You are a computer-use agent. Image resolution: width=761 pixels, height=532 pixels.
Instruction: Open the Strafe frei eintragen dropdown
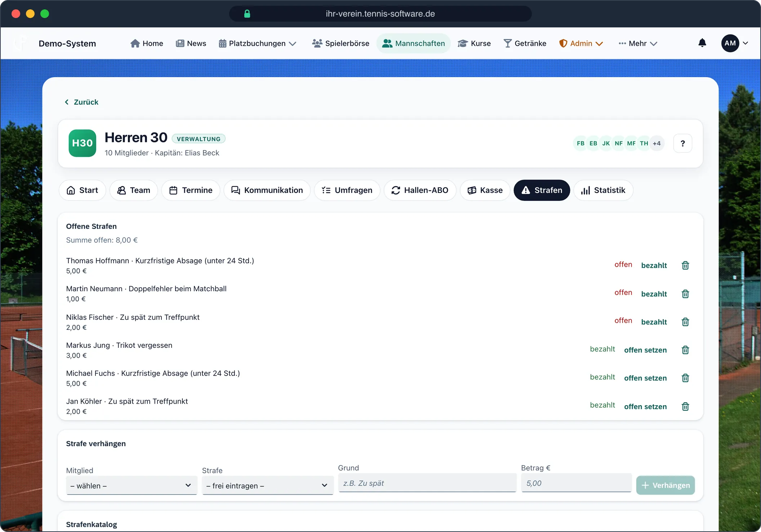(x=268, y=486)
